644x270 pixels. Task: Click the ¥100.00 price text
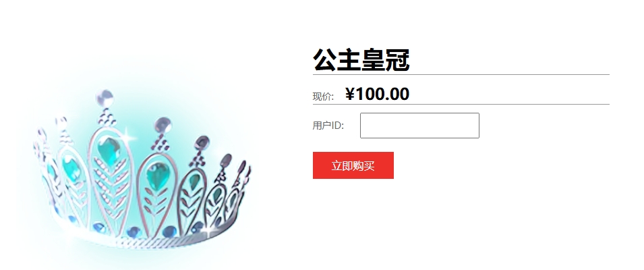tap(378, 94)
